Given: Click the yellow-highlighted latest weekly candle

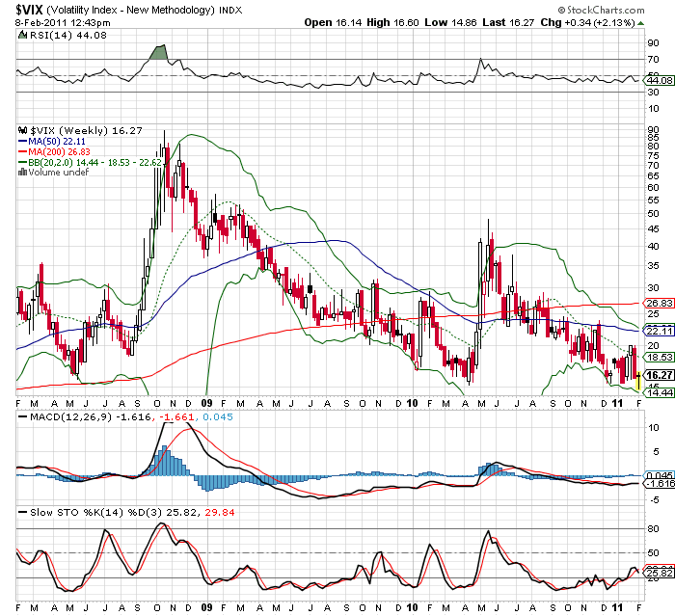Looking at the screenshot, I should (638, 381).
